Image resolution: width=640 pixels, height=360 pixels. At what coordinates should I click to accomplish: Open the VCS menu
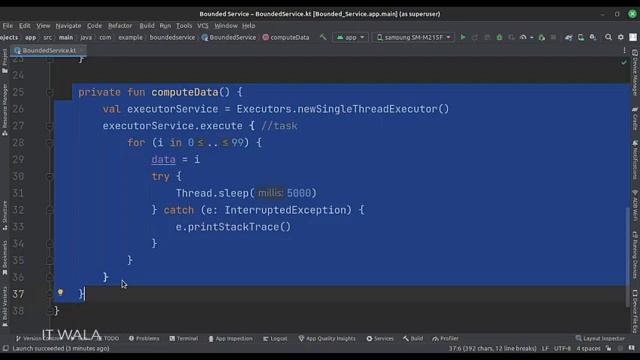pyautogui.click(x=203, y=25)
